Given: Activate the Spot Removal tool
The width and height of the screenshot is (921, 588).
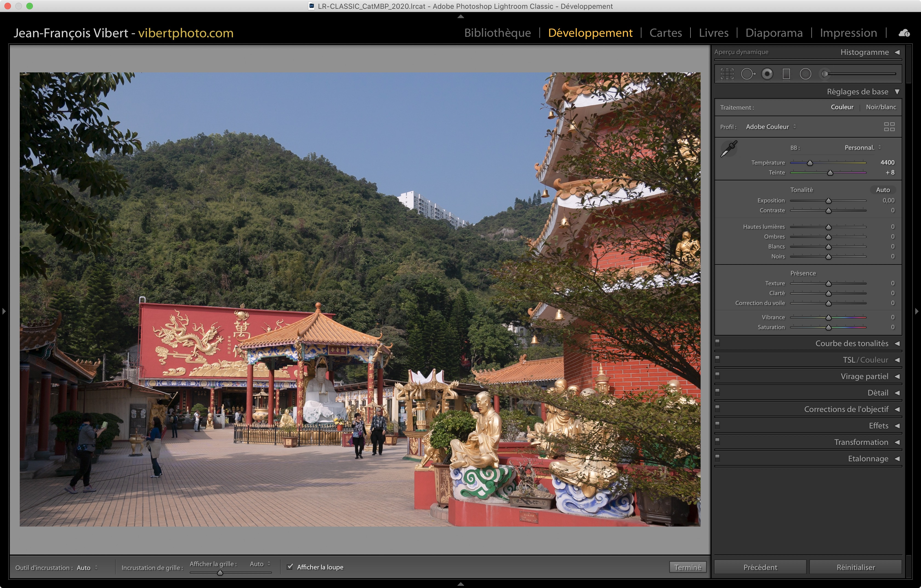Looking at the screenshot, I should pyautogui.click(x=747, y=74).
